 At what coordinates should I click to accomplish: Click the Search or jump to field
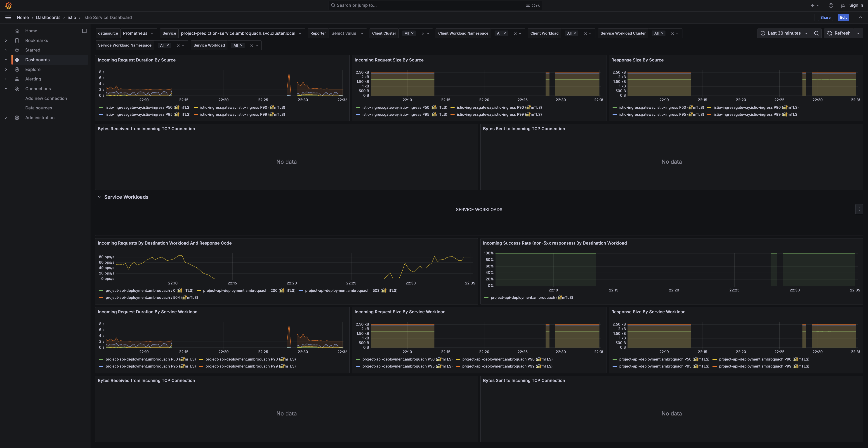[x=435, y=5]
